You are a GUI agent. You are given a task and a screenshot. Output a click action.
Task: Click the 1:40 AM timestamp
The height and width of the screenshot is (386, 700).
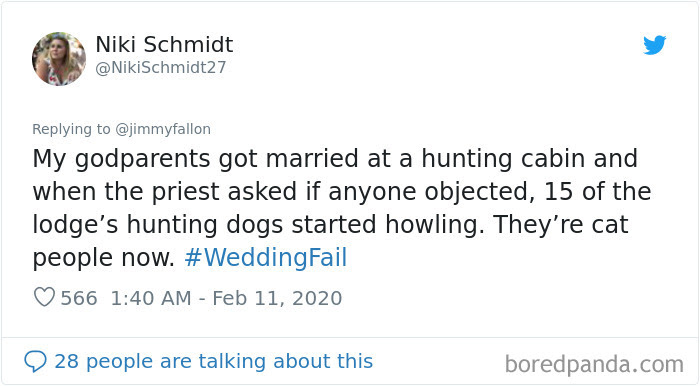pos(151,298)
